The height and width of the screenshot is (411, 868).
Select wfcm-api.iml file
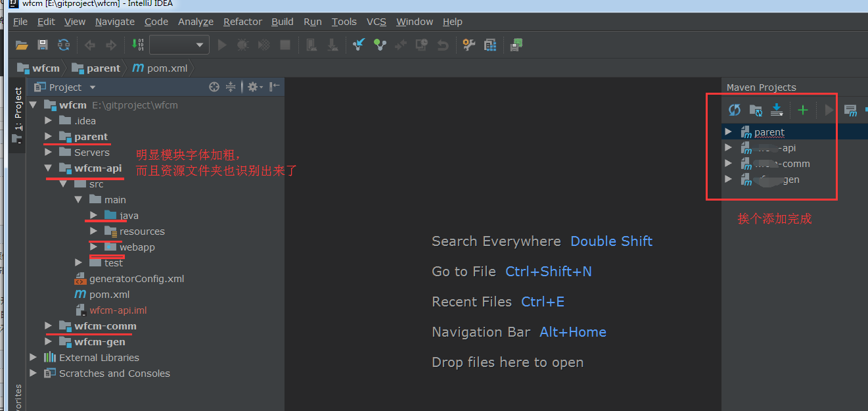pos(118,310)
